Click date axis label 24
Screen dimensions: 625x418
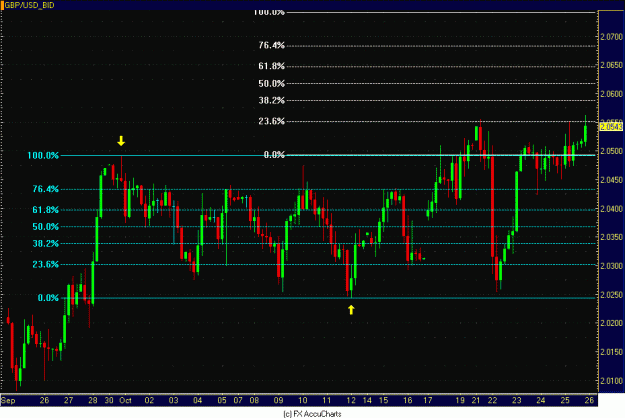[x=540, y=400]
